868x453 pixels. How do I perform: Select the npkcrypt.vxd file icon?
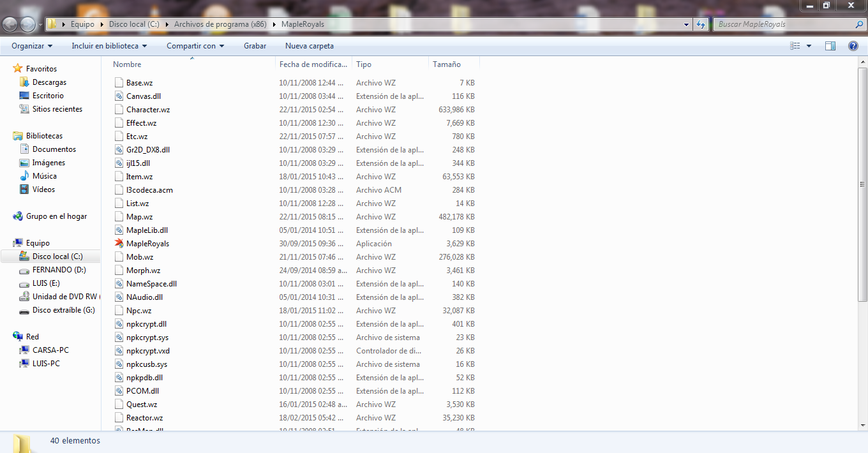click(119, 351)
